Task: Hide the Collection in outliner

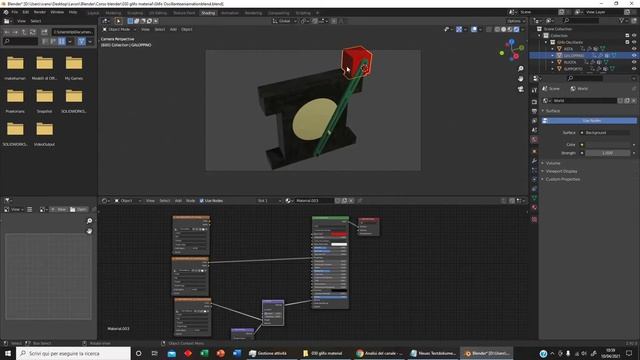Action: click(x=634, y=36)
